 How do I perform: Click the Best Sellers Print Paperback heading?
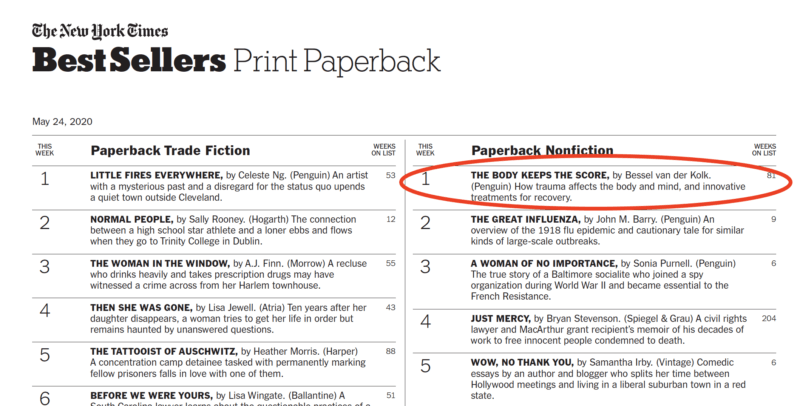[236, 60]
